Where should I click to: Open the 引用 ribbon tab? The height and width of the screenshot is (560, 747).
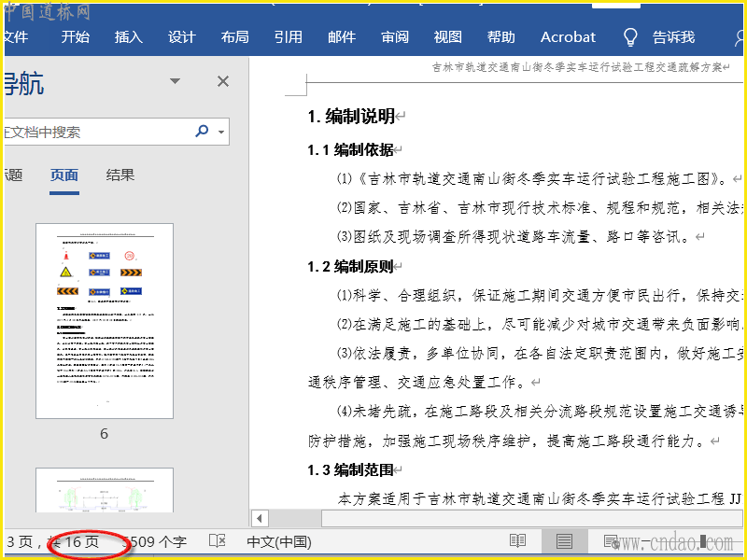tap(289, 36)
